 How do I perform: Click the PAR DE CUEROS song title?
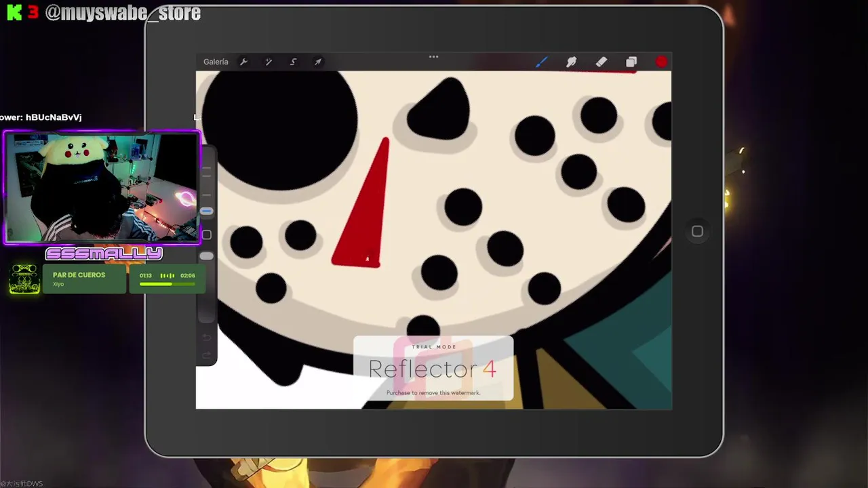79,275
